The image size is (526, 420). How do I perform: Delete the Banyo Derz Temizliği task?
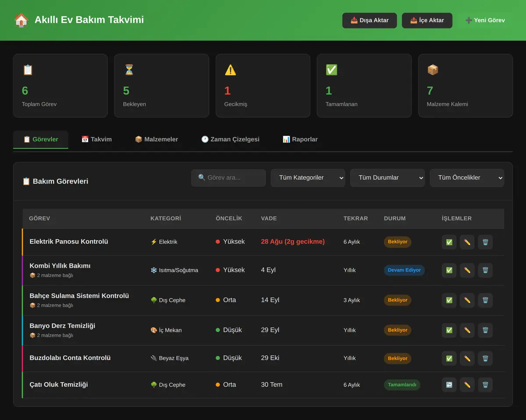click(x=485, y=330)
